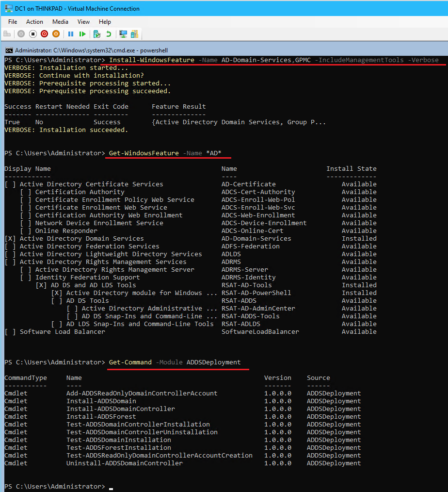This screenshot has height=492, width=448.
Task: Open the Help menu
Action: [x=105, y=22]
